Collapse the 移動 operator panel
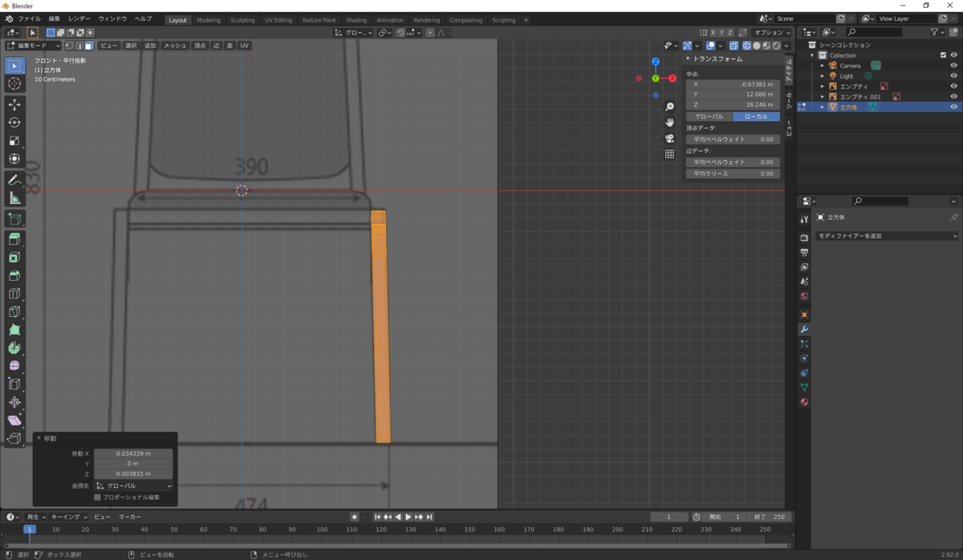 coord(39,438)
